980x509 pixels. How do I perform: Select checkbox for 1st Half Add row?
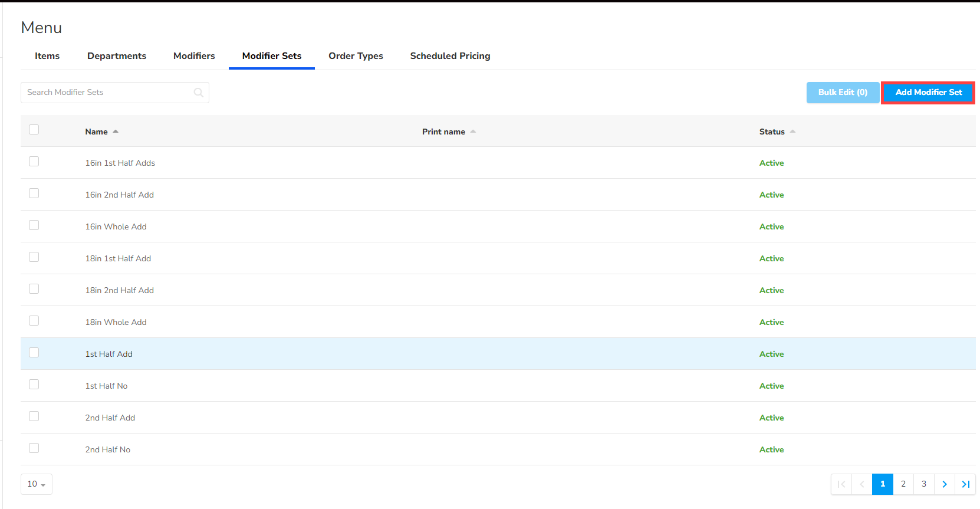pos(34,353)
